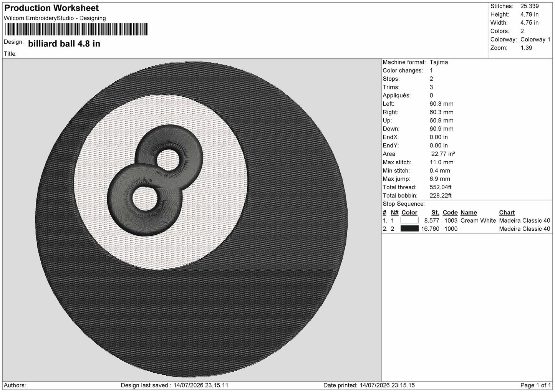555x392 pixels.
Task: Click the billiard ball embroidery preview
Action: (x=192, y=219)
